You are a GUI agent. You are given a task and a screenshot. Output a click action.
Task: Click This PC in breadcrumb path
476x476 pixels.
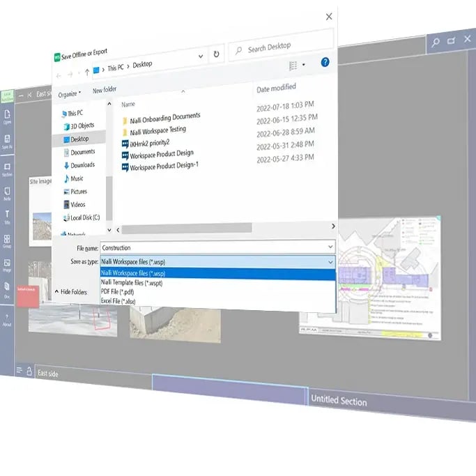click(116, 68)
